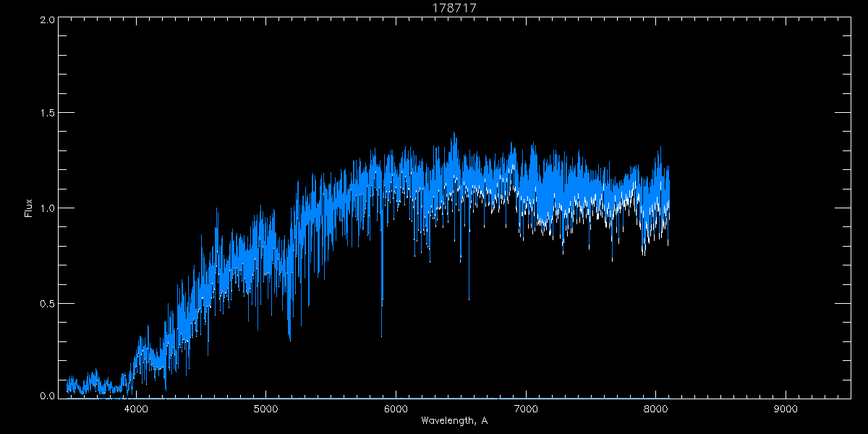This screenshot has height=434, width=868.
Task: Click the 7000 x-axis tick label
Action: pos(526,409)
